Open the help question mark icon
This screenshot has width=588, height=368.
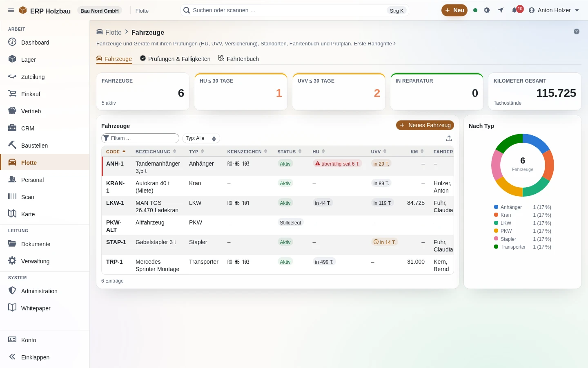coord(577,31)
